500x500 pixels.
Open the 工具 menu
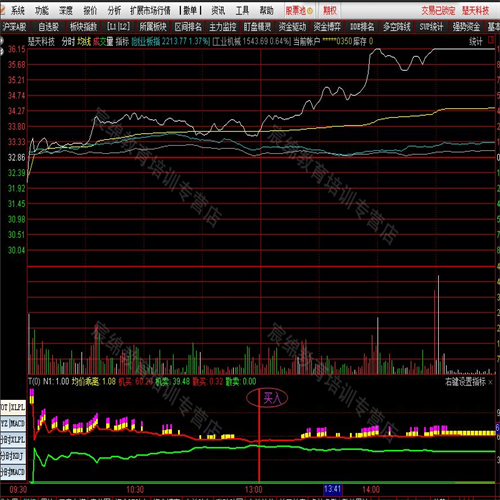tap(242, 11)
